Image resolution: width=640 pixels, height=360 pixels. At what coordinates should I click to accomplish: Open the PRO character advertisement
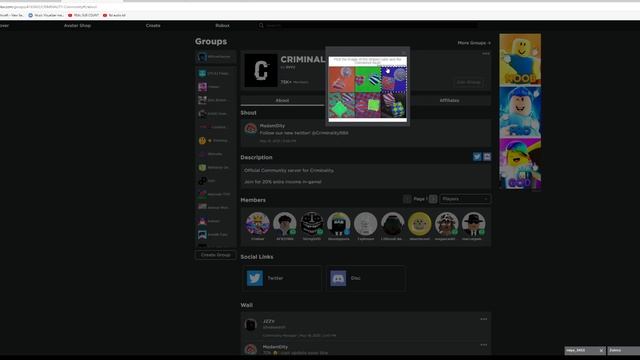tap(520, 112)
